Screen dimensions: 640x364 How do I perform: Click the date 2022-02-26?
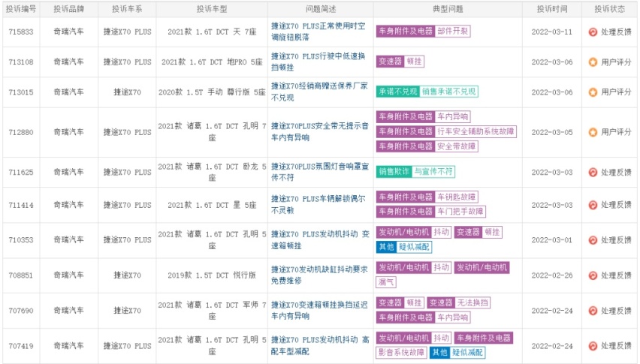(552, 275)
